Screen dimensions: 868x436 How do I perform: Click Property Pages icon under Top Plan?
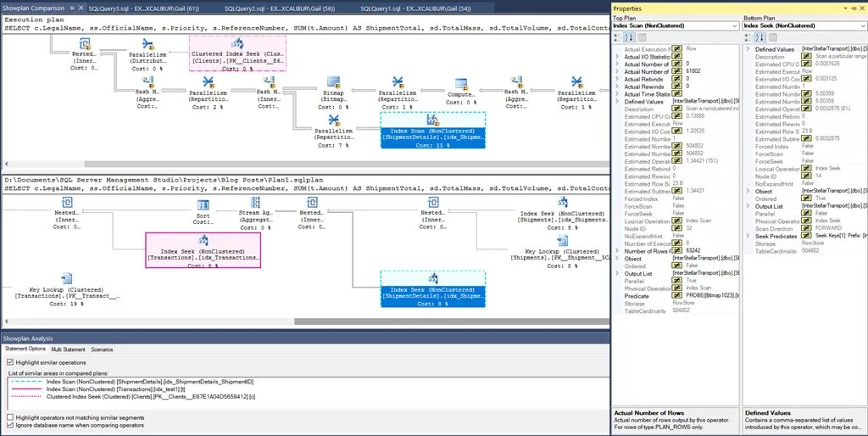click(x=642, y=37)
